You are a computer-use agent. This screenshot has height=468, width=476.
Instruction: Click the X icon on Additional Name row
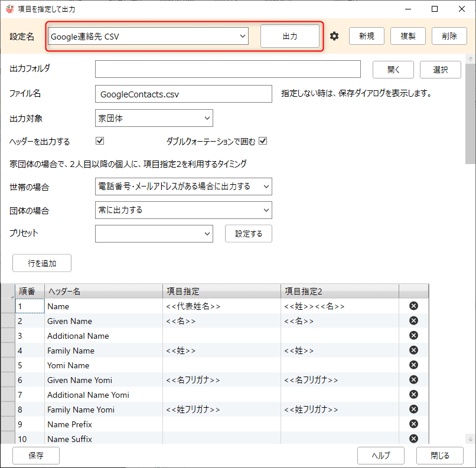pos(413,336)
